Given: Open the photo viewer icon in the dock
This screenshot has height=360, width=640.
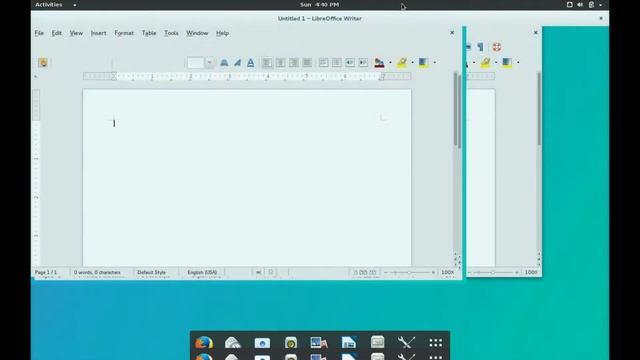Looking at the screenshot, I should click(319, 342).
